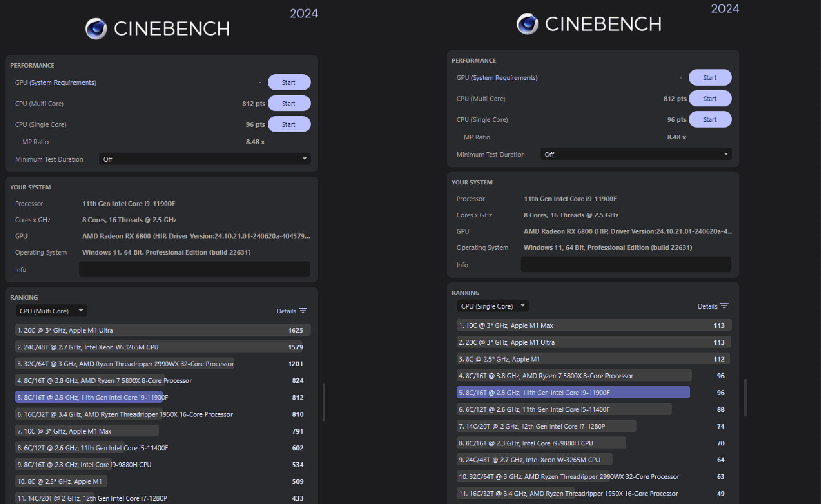Image resolution: width=821 pixels, height=504 pixels.
Task: Select i9-9880H row scoring 534
Action: 162,464
